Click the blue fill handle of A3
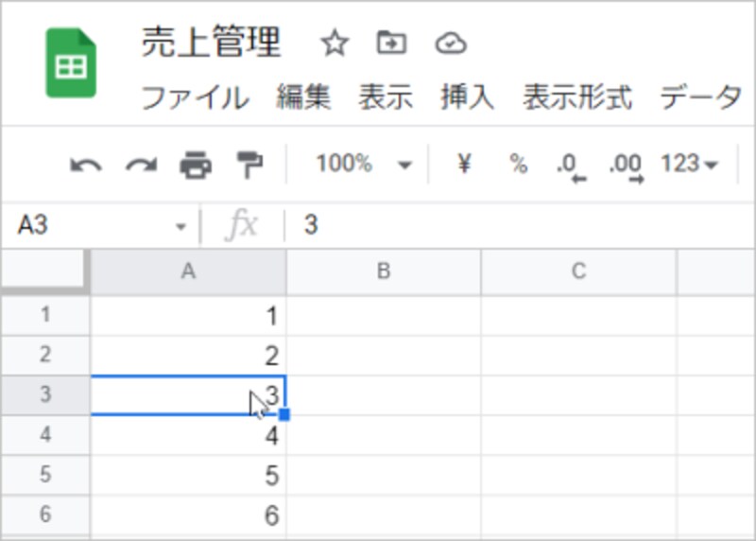 (284, 414)
